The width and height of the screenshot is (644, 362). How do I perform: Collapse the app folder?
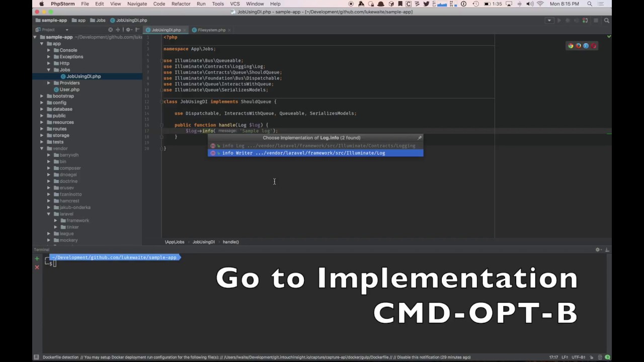[42, 44]
